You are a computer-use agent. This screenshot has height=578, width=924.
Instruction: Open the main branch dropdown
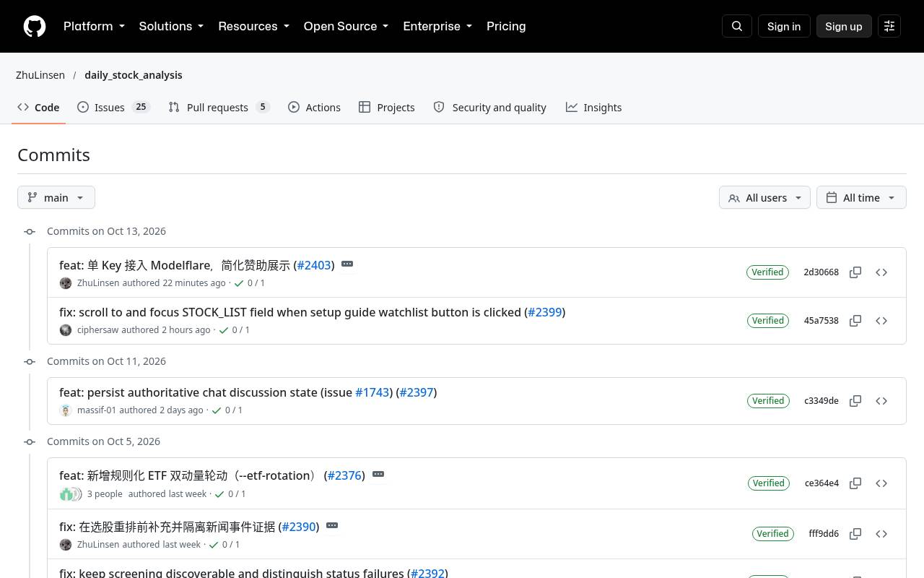[x=56, y=197]
